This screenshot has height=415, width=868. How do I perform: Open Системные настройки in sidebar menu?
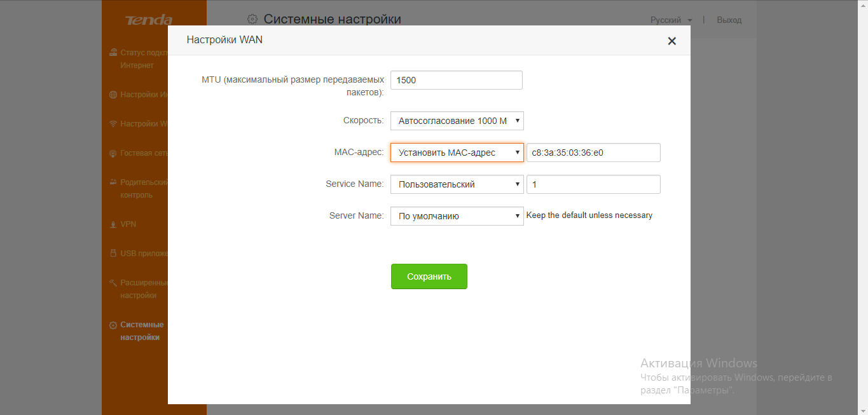coord(142,331)
